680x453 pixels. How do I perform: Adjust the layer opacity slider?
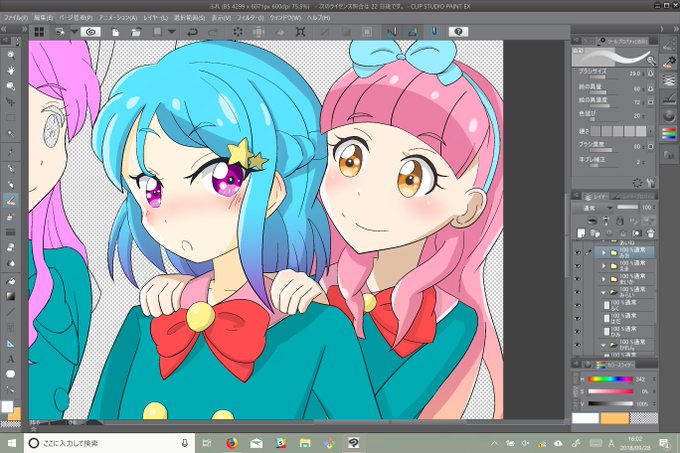pyautogui.click(x=627, y=207)
